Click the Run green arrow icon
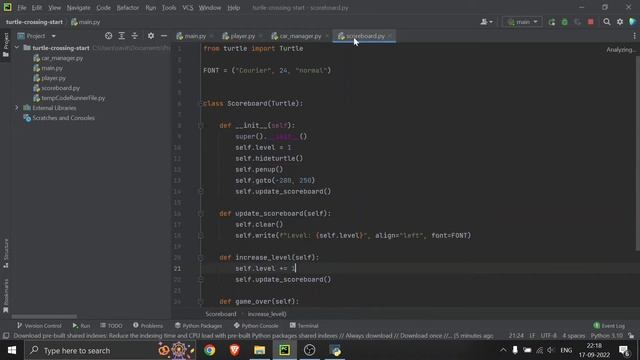640x360 pixels. [x=552, y=22]
